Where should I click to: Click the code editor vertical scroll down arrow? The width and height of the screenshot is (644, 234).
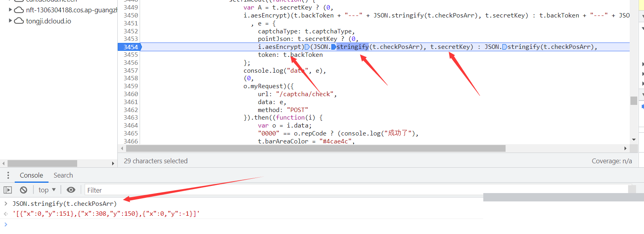tap(634, 139)
